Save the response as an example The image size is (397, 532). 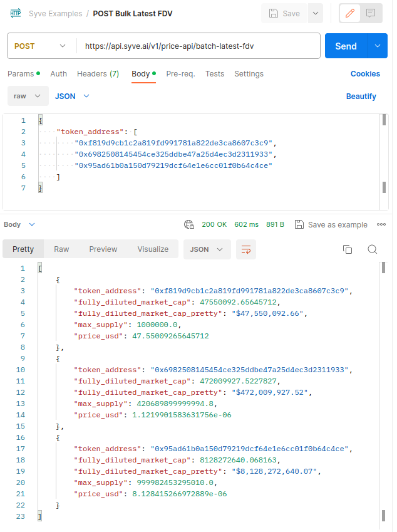point(331,224)
